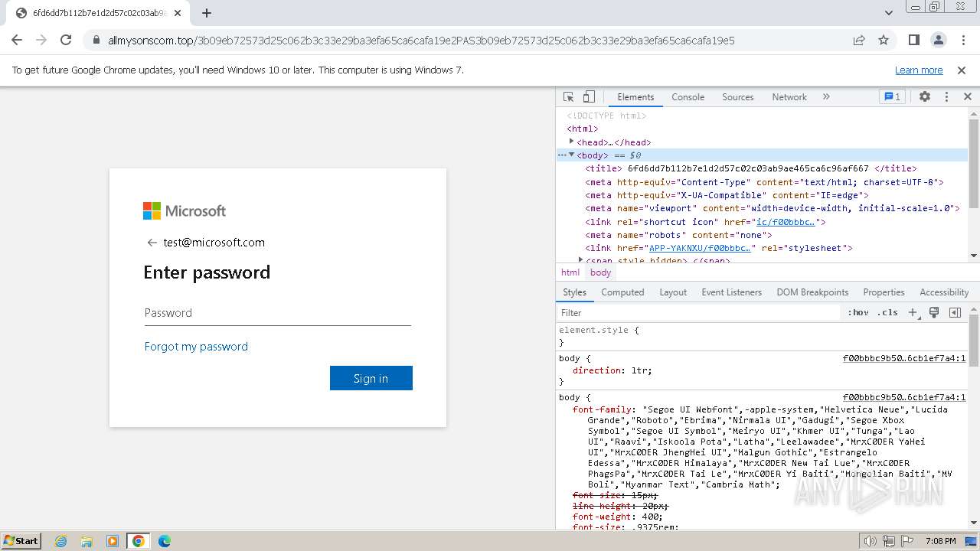Open DevTools customize menu dots
The width and height of the screenshot is (980, 551).
[x=946, y=97]
